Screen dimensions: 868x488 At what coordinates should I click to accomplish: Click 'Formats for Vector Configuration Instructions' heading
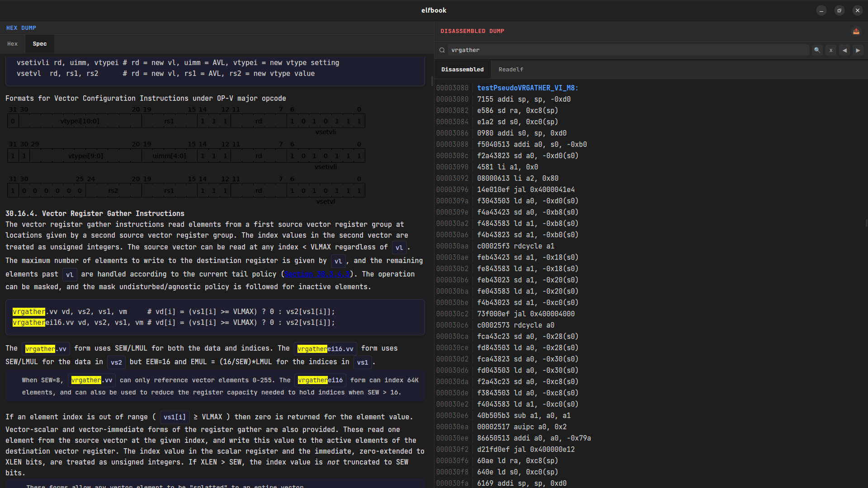[146, 99]
